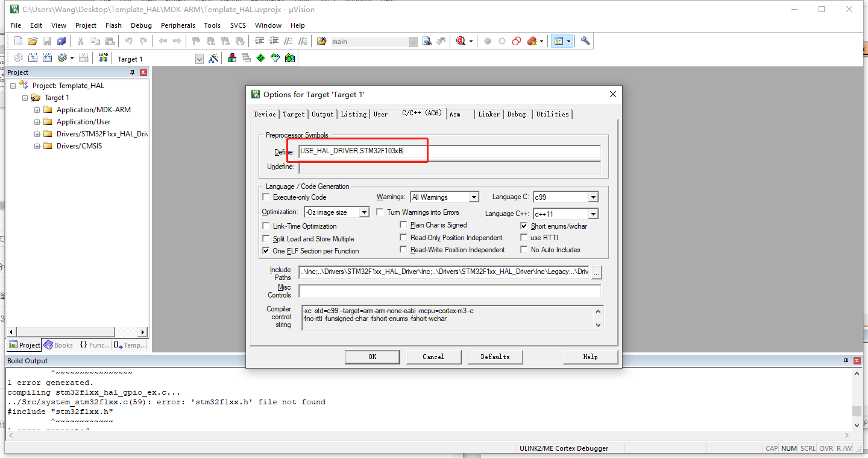Launch the Pack Installer icon

[290, 58]
